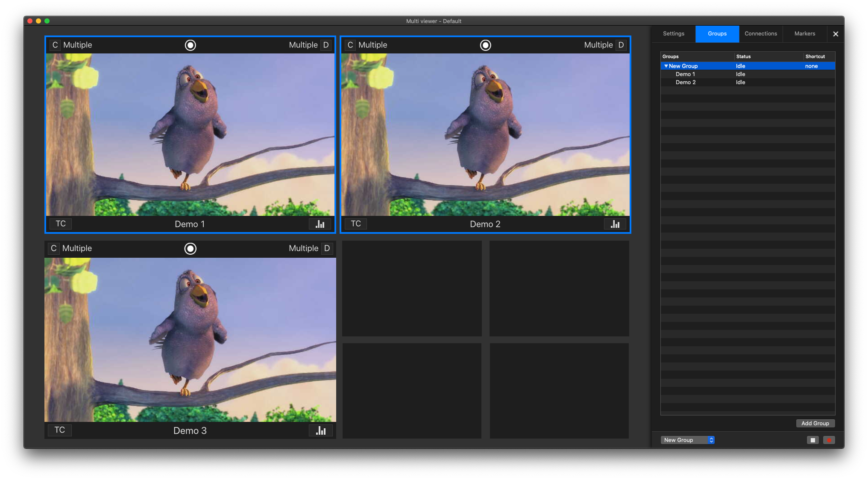
Task: Click the left Multiple label in Demo 3 viewer
Action: coord(77,248)
